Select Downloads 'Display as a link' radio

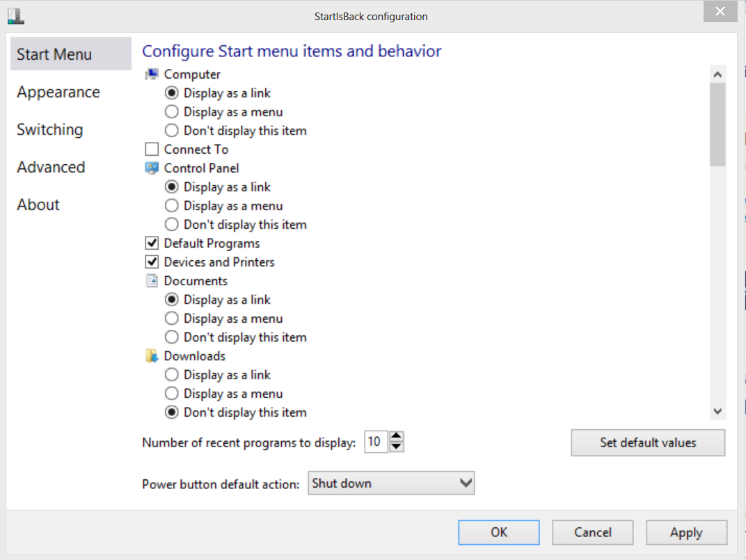pos(172,375)
